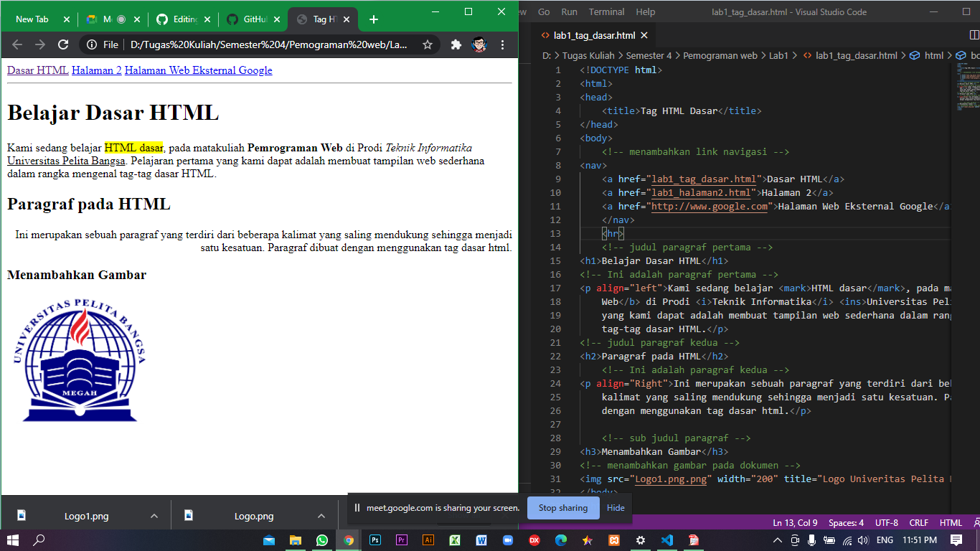Open Pemograman web breadcrumb in VS Code
The height and width of the screenshot is (551, 980).
(x=720, y=55)
